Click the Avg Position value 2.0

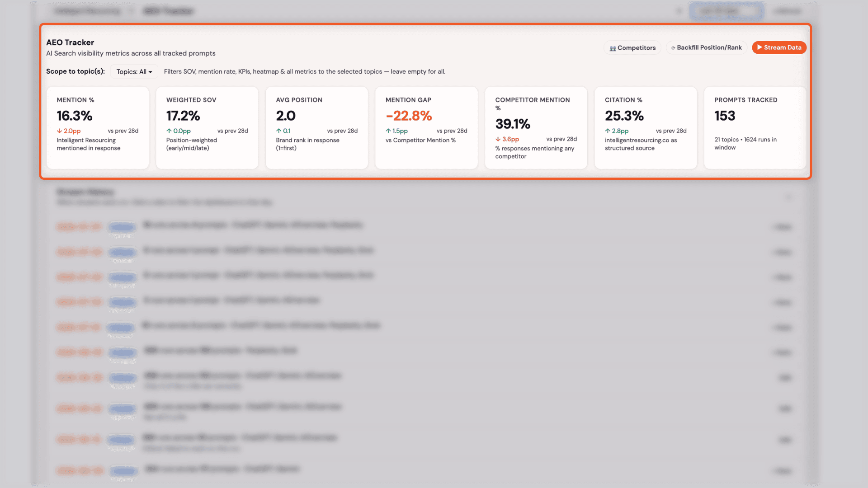286,116
